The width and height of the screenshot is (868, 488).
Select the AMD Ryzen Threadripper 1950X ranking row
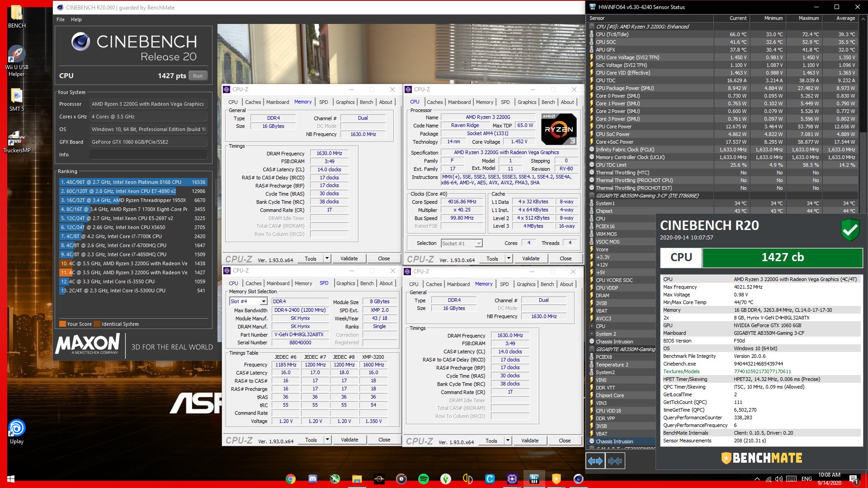point(133,200)
